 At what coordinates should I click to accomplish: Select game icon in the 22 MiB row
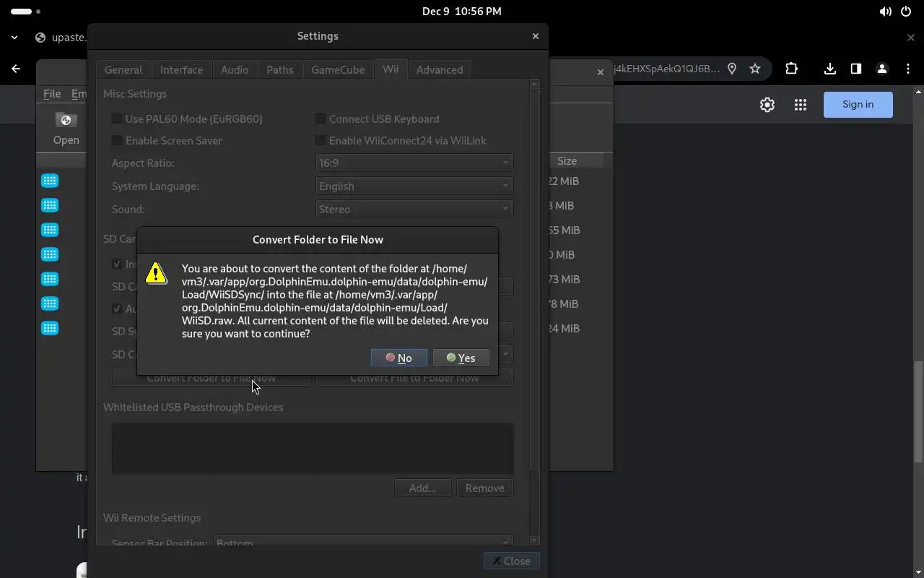pyautogui.click(x=50, y=181)
